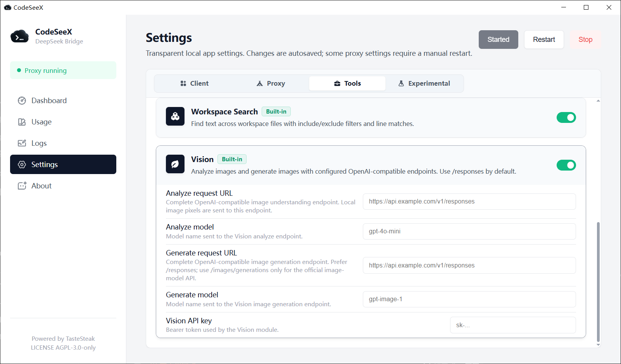Maximize the CodeSeeX window
Viewport: 621px width, 364px height.
[x=586, y=7]
